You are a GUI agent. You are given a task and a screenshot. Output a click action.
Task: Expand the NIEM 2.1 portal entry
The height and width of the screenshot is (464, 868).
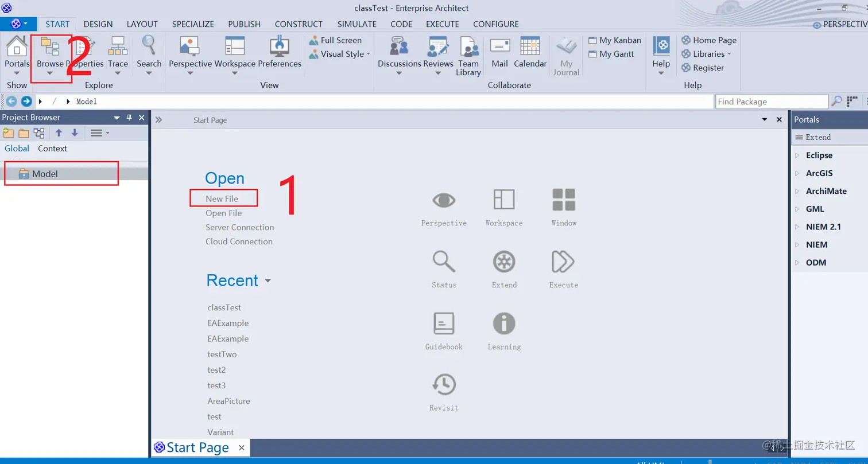click(x=797, y=227)
